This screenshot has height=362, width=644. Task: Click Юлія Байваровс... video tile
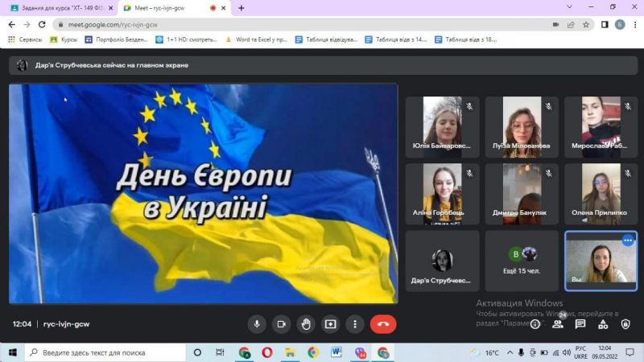coord(442,127)
